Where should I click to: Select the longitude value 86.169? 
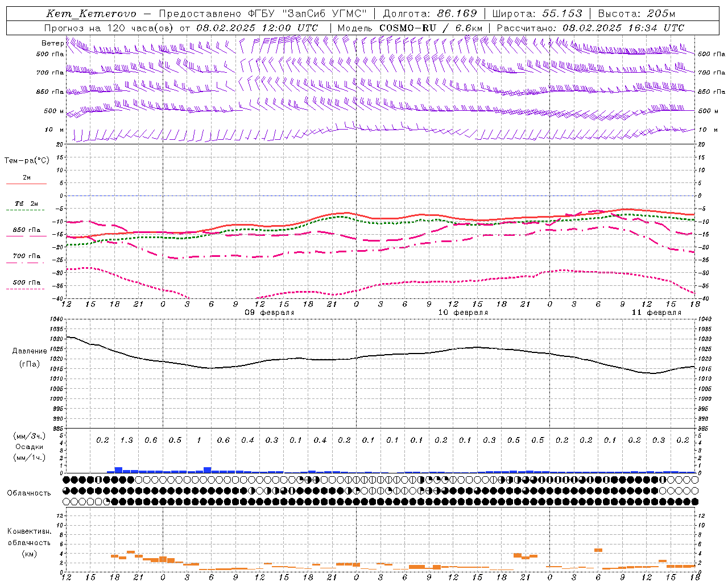[457, 14]
